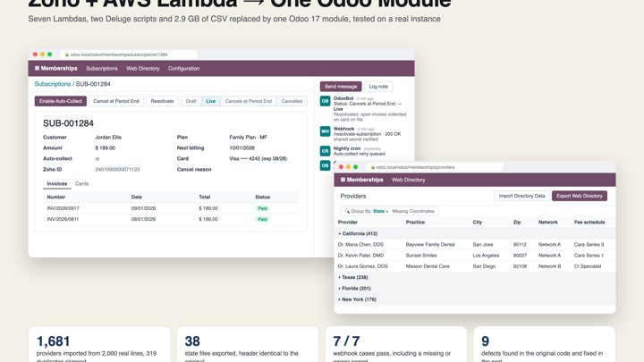Click Export Web Directory button
Screen dimensions: 644x362
[580, 196]
